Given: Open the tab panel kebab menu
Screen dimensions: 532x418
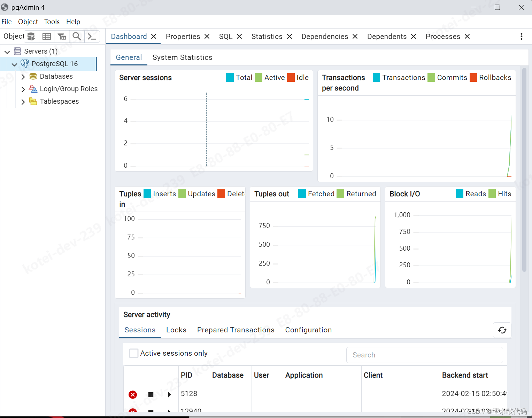Looking at the screenshot, I should (x=521, y=37).
